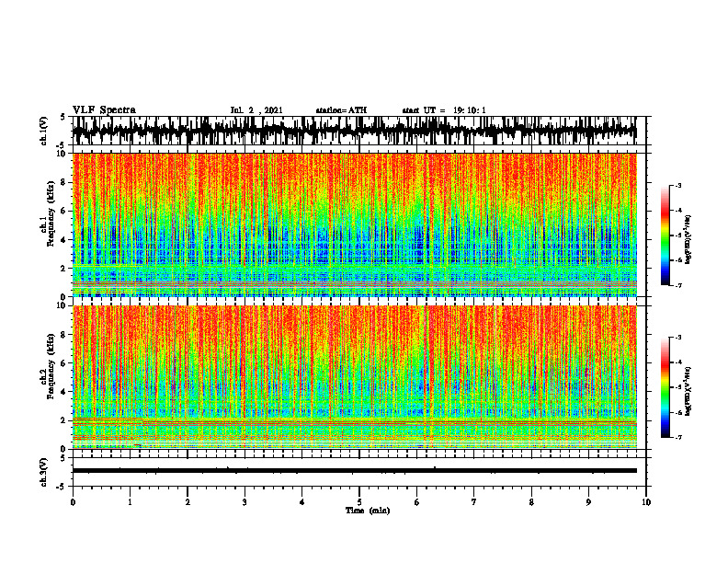Click the time axis tick label "9"
Viewport: 728px width, 563px height.
(x=588, y=502)
